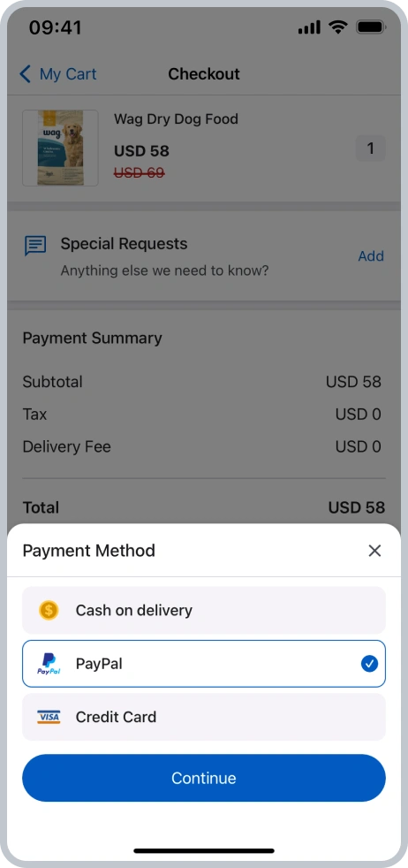Change the item quantity box
Image resolution: width=408 pixels, height=868 pixels.
370,148
